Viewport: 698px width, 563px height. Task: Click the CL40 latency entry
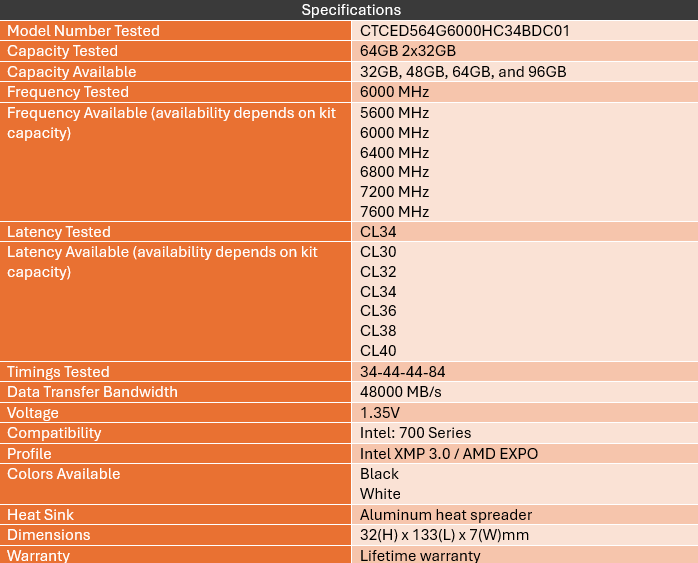tap(378, 351)
